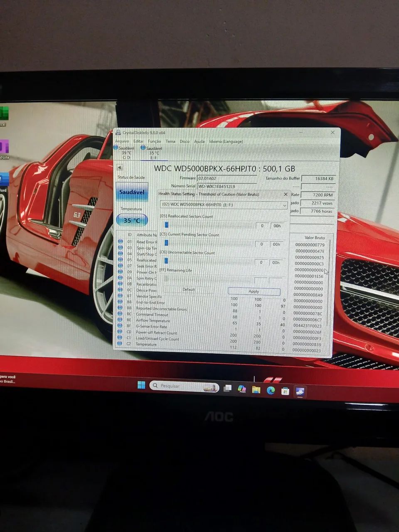
Task: Launch Microsoft Edge from the taskbar
Action: (271, 390)
